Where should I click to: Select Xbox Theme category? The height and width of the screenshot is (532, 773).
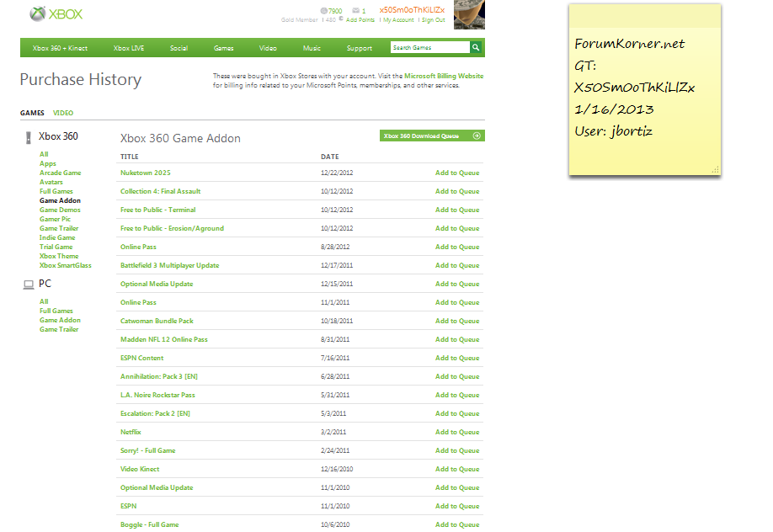coord(59,256)
